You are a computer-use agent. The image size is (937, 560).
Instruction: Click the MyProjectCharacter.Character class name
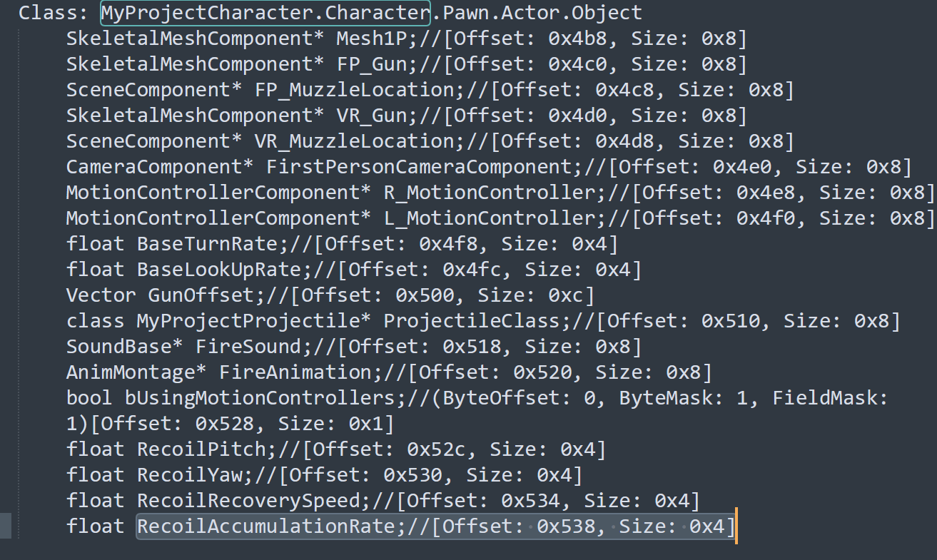[x=265, y=12]
